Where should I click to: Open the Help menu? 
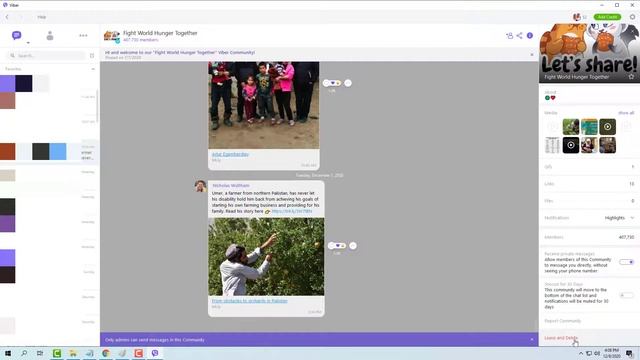pos(42,17)
